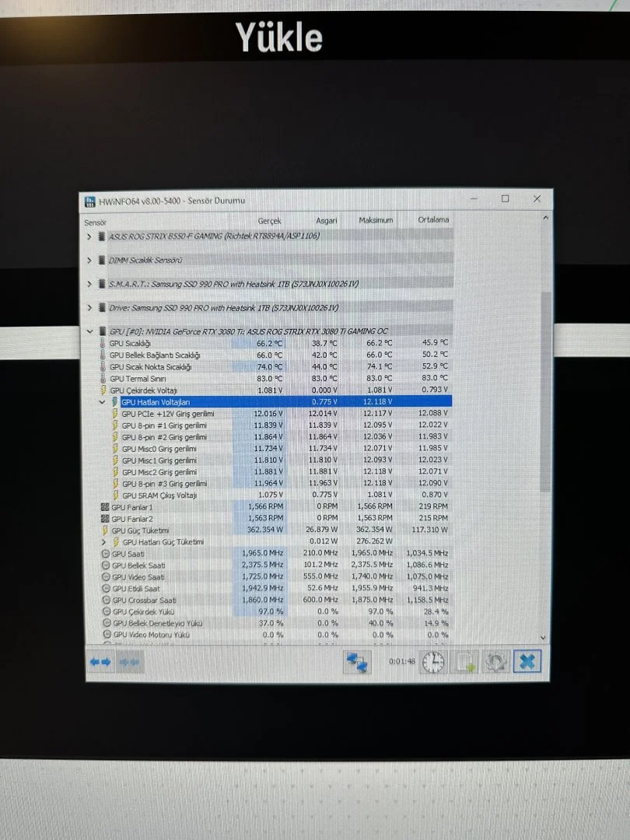Click the greyed shrink arrows button in toolbar
The height and width of the screenshot is (840, 630).
point(129,662)
